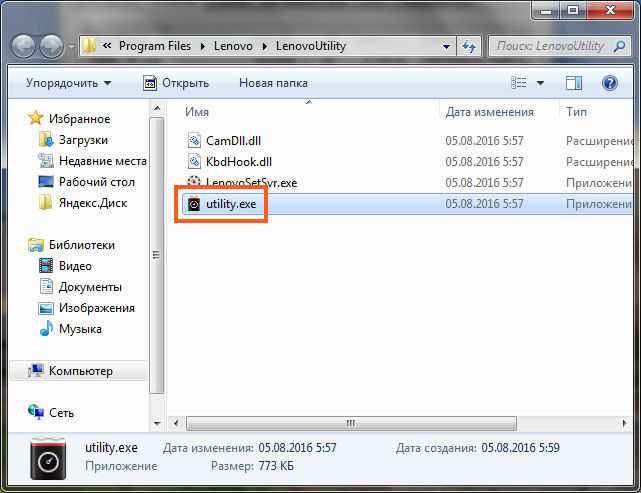This screenshot has width=641, height=493.
Task: Open Недавние места in the navigation pane
Action: coord(103,161)
